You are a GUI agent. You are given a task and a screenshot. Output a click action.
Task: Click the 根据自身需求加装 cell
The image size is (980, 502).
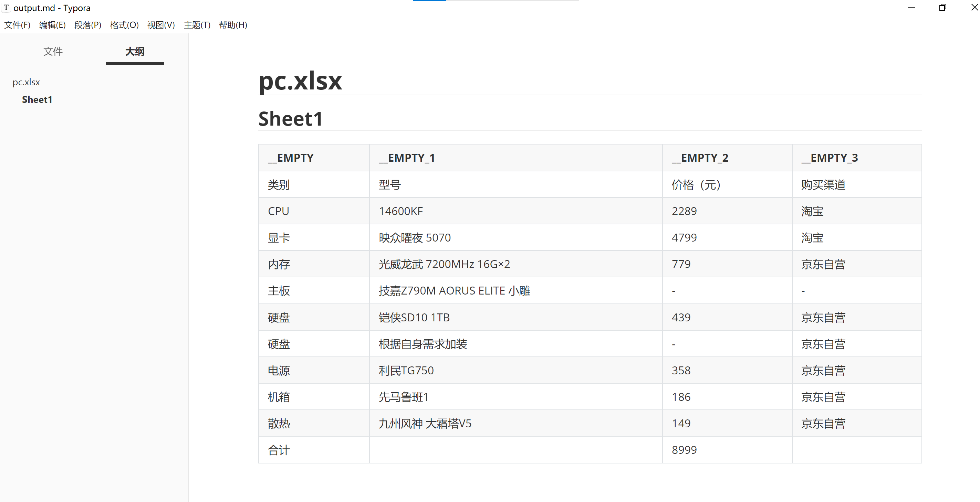click(516, 344)
